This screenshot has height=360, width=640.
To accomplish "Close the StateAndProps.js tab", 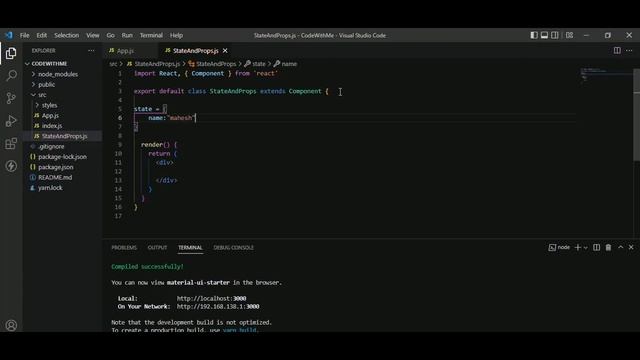I will (225, 51).
